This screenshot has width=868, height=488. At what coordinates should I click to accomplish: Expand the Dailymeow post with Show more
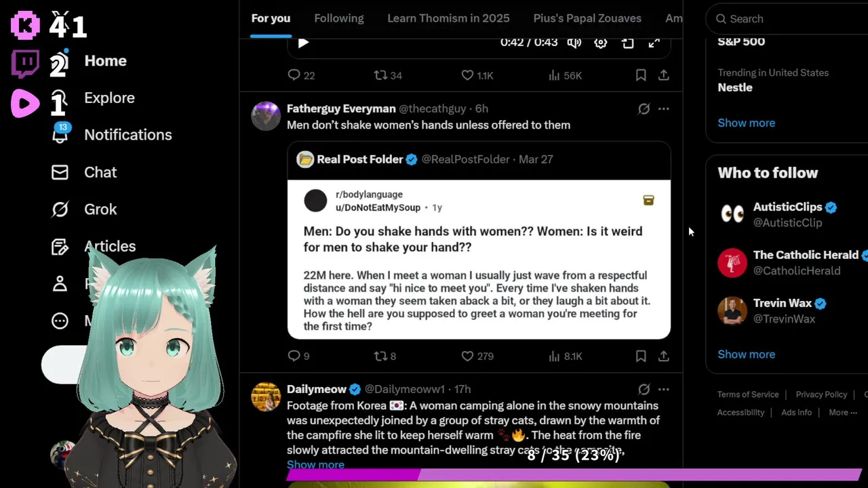(315, 465)
